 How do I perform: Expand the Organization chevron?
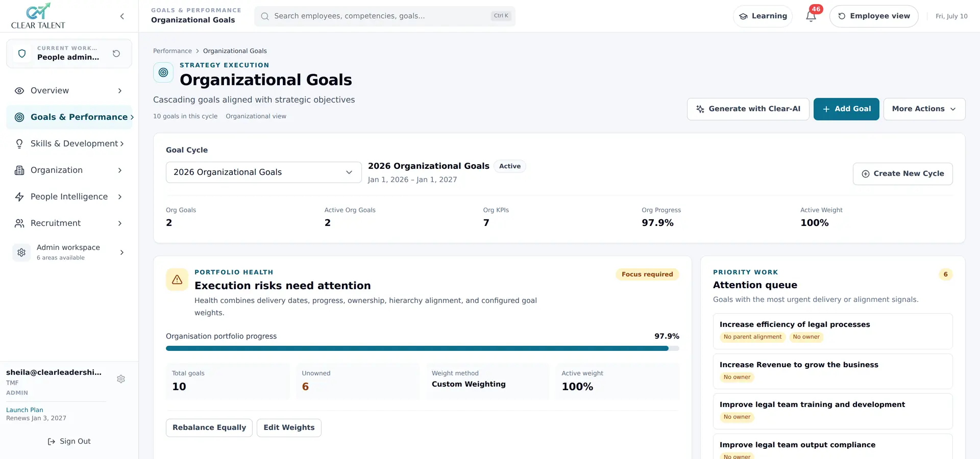pos(120,170)
